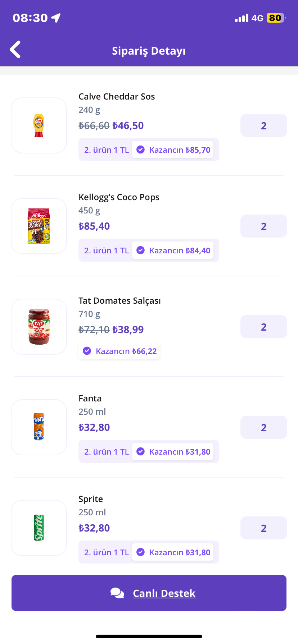Tap the checkmark icon beside Kazancın ₺85,70

coord(141,150)
